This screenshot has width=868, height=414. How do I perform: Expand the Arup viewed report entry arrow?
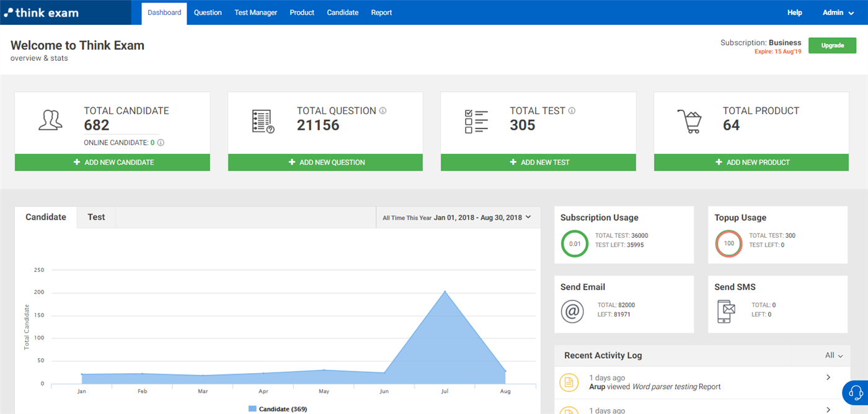pos(828,377)
